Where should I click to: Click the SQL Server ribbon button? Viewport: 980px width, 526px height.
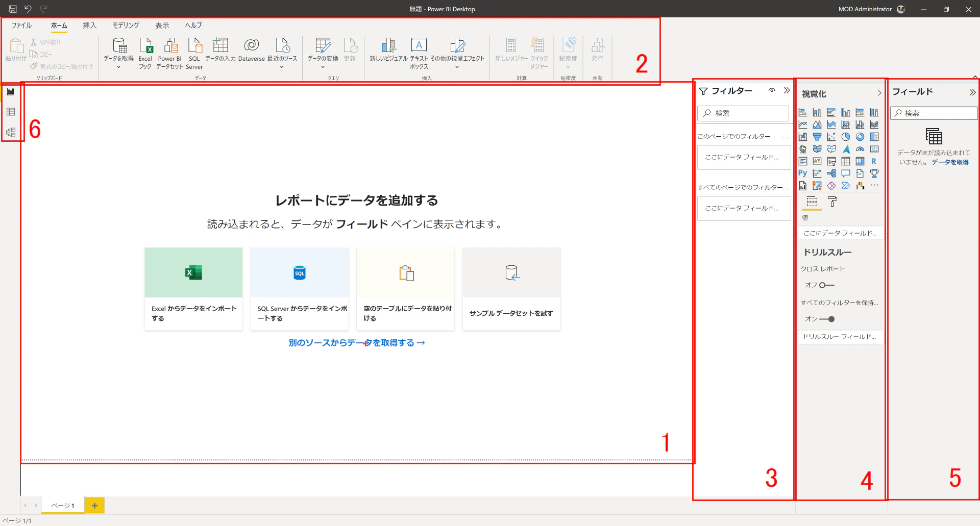pyautogui.click(x=194, y=53)
